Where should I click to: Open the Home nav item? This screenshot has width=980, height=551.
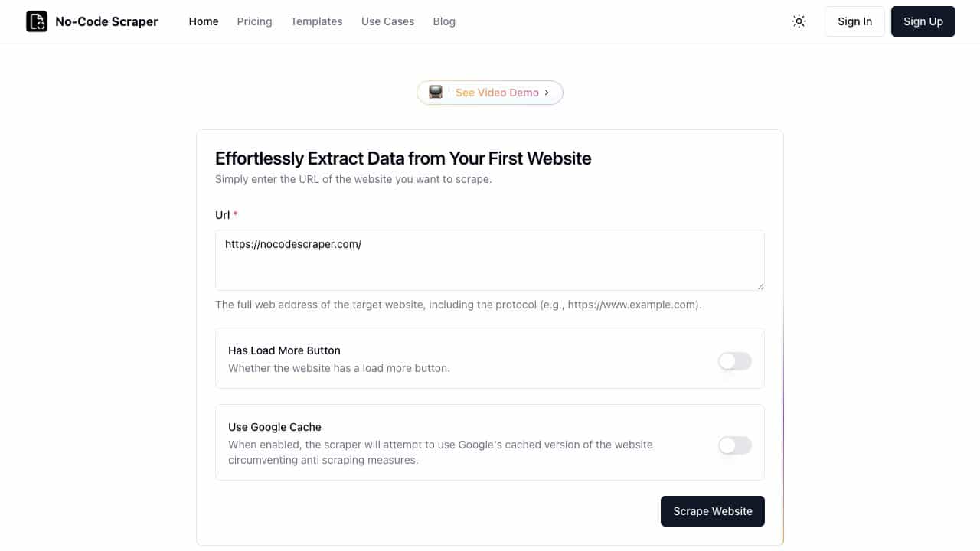[204, 21]
